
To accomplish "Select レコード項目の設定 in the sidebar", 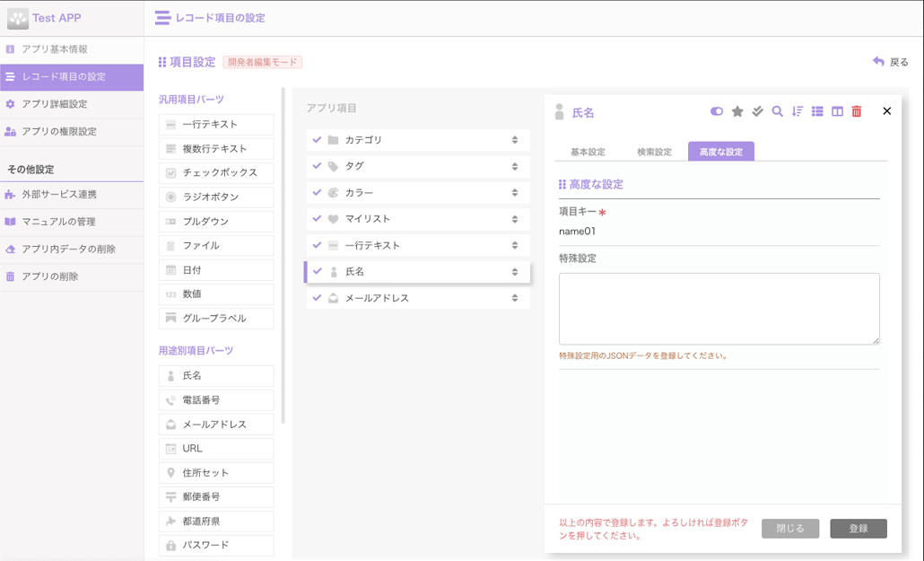I will point(72,76).
